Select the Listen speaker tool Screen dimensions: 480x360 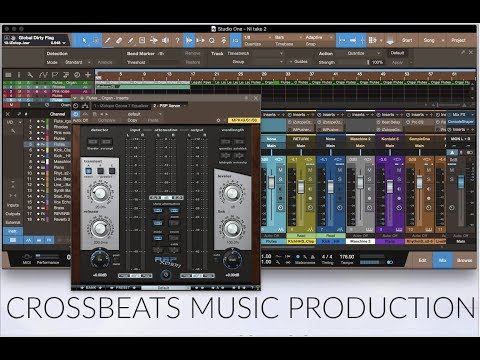pyautogui.click(x=165, y=40)
